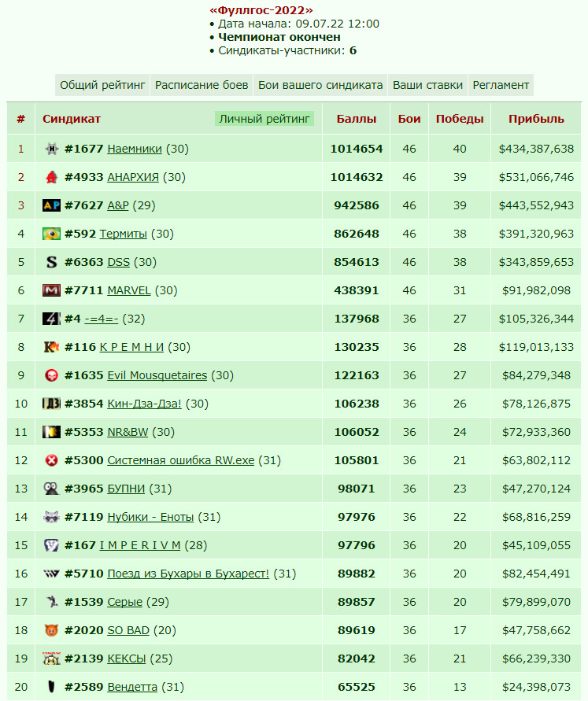Click the Системная ошибка red X icon
588x701 pixels.
tap(51, 460)
